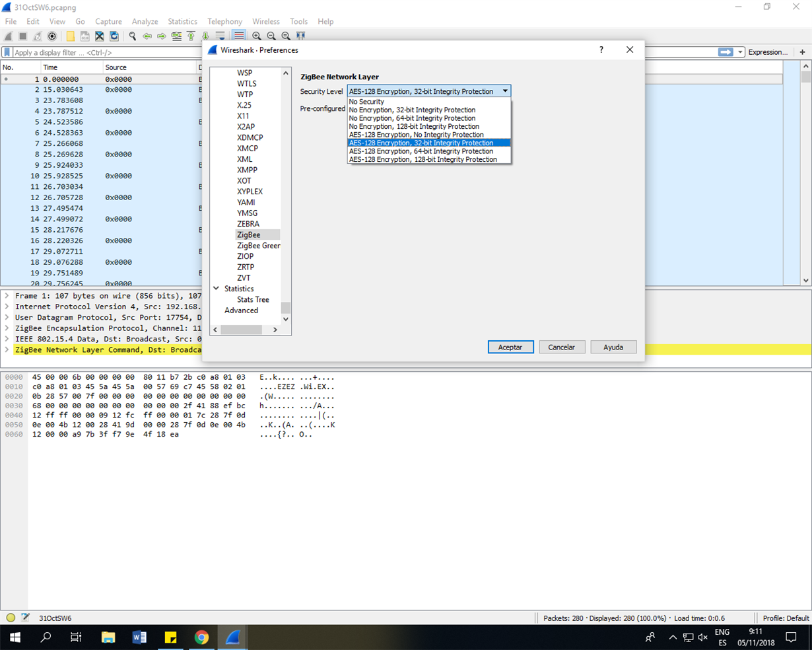The image size is (812, 650).
Task: Add a display filter button plus icon
Action: (x=803, y=52)
